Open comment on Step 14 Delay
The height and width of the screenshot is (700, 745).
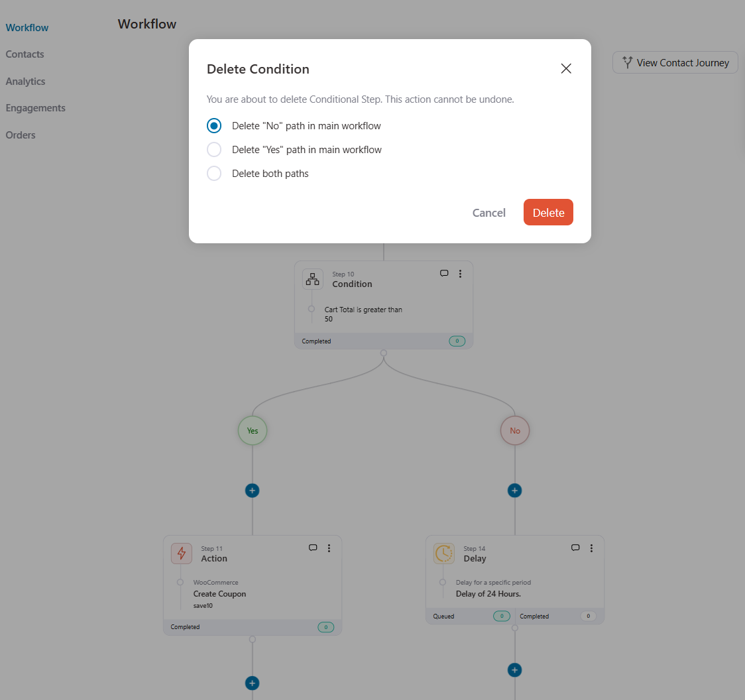(x=575, y=548)
